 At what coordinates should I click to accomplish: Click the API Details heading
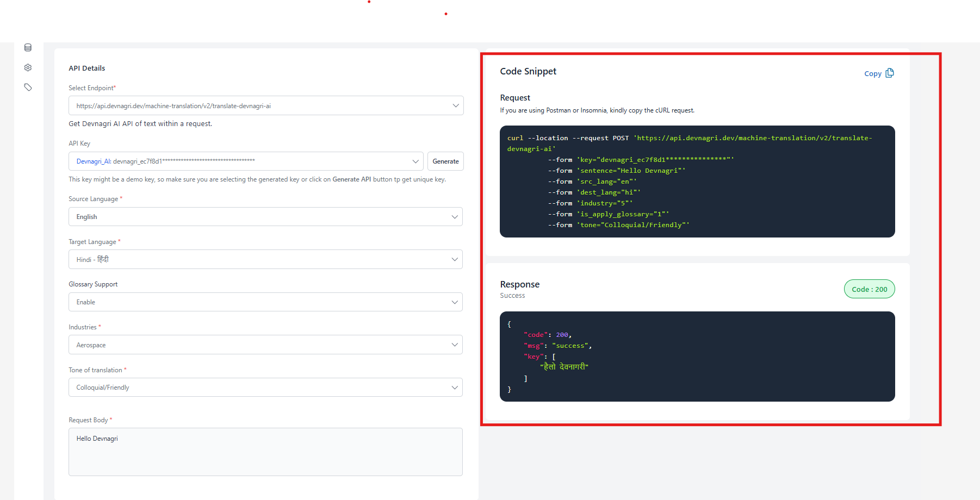click(87, 68)
